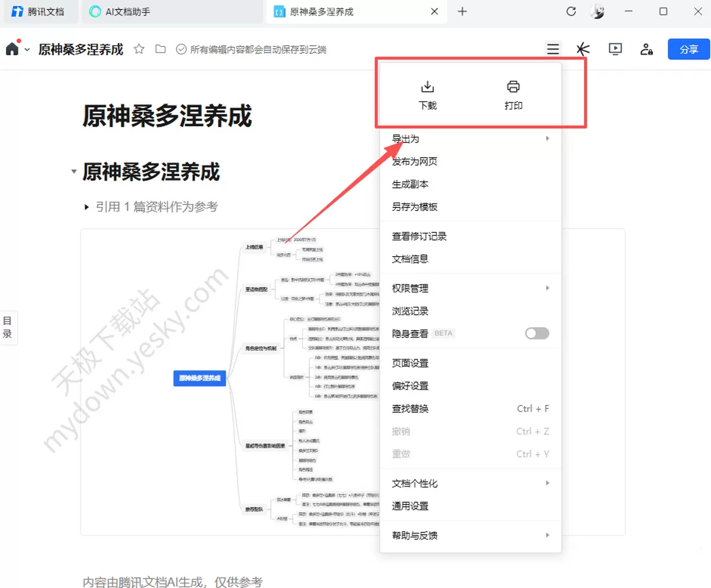Open the AI assistant star icon
Image resolution: width=711 pixels, height=588 pixels.
pos(583,49)
